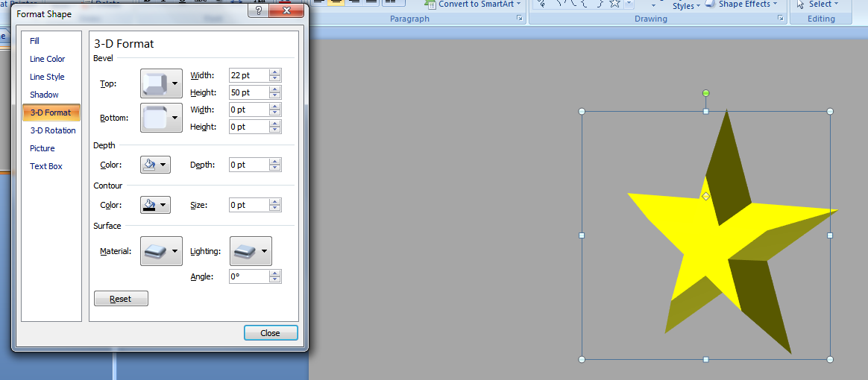Select the Line Style category
This screenshot has width=868, height=380.
[47, 77]
